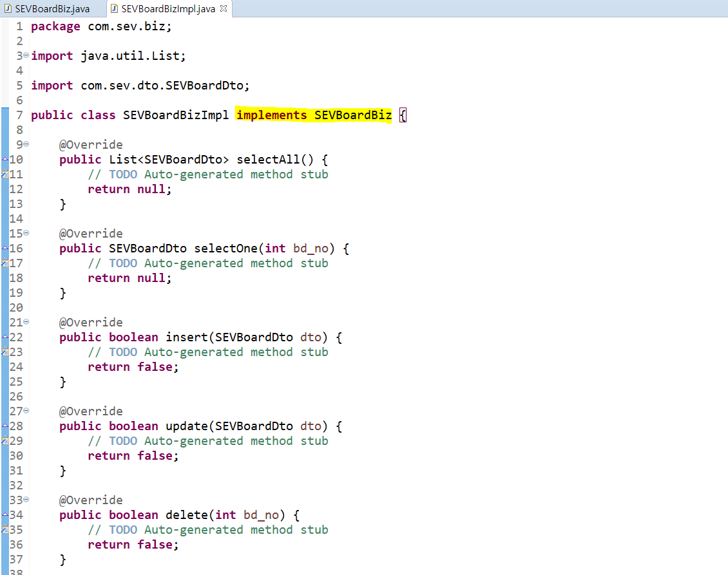Viewport: 728px width, 575px height.
Task: Collapse the insert method fold at line 21
Action: point(26,321)
